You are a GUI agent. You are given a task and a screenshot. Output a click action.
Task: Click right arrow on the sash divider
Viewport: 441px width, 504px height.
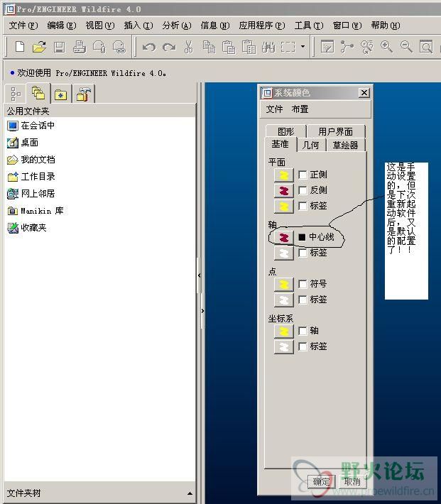click(202, 311)
